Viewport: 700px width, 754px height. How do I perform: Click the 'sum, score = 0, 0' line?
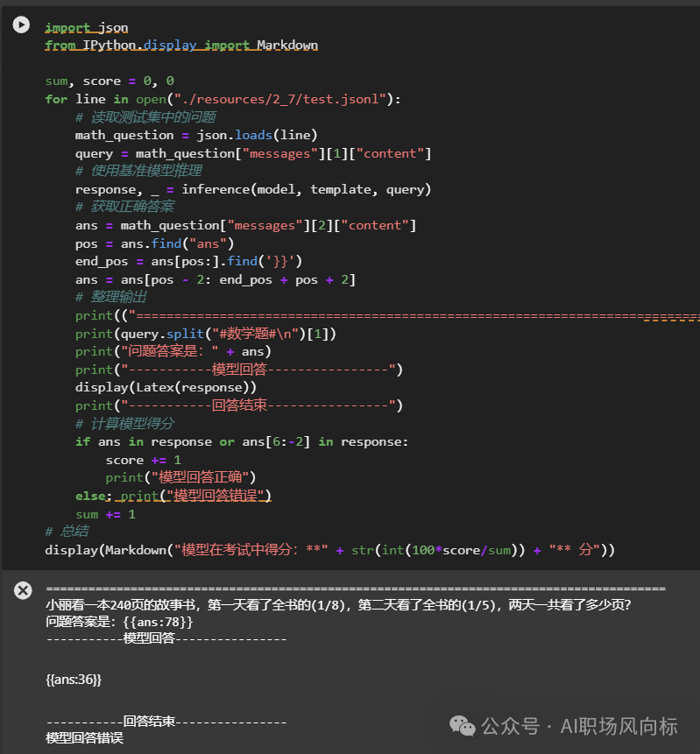point(110,81)
